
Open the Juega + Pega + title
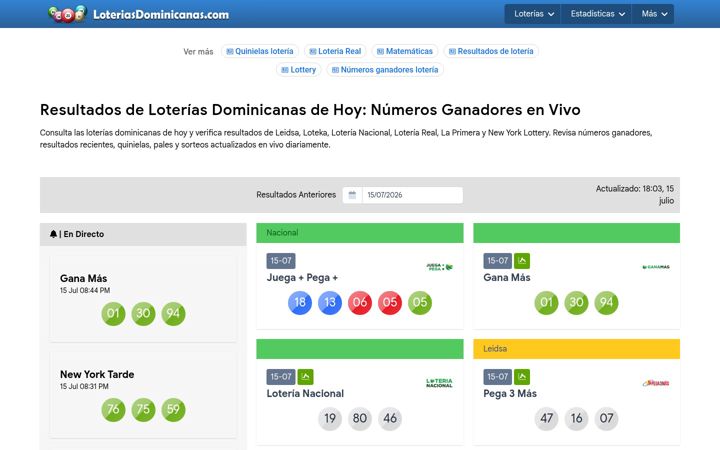[x=302, y=277]
